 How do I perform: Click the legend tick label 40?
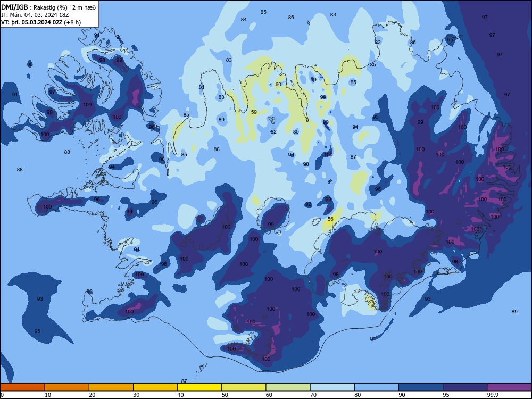[180, 395]
